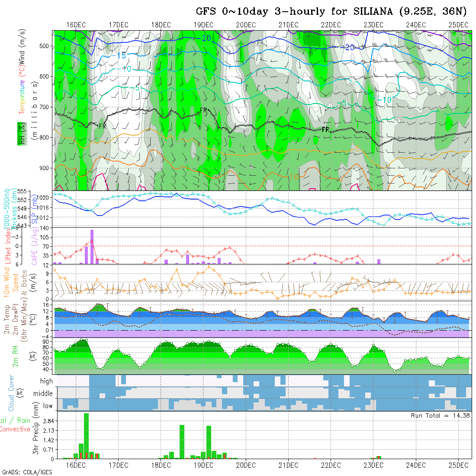Click the "low" cloud cover row label
Viewport: 476px width, 476px height.
(x=48, y=406)
